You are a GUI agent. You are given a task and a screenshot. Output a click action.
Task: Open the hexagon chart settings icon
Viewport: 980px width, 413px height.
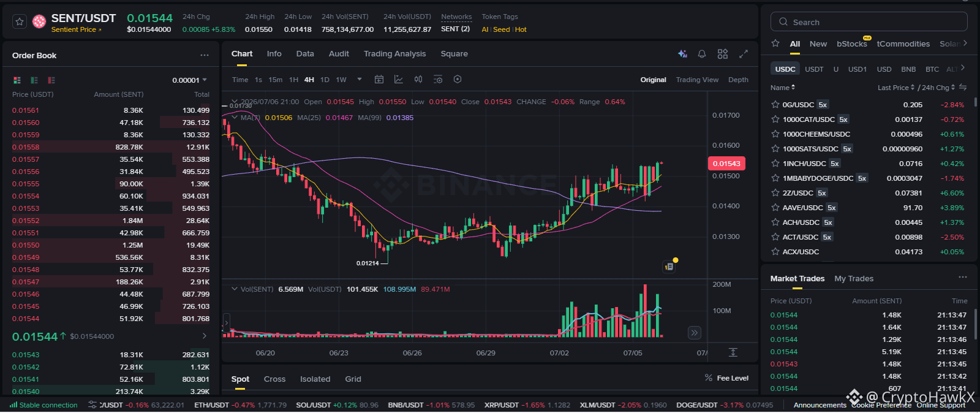pyautogui.click(x=458, y=80)
